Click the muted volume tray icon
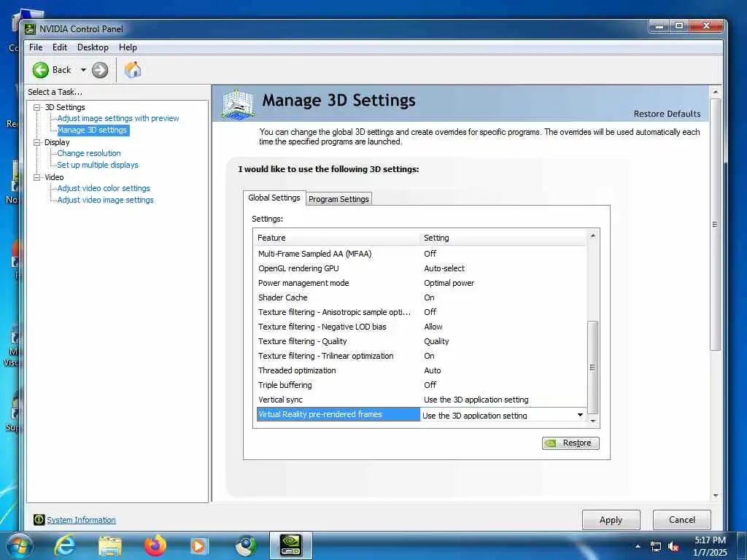 (673, 547)
